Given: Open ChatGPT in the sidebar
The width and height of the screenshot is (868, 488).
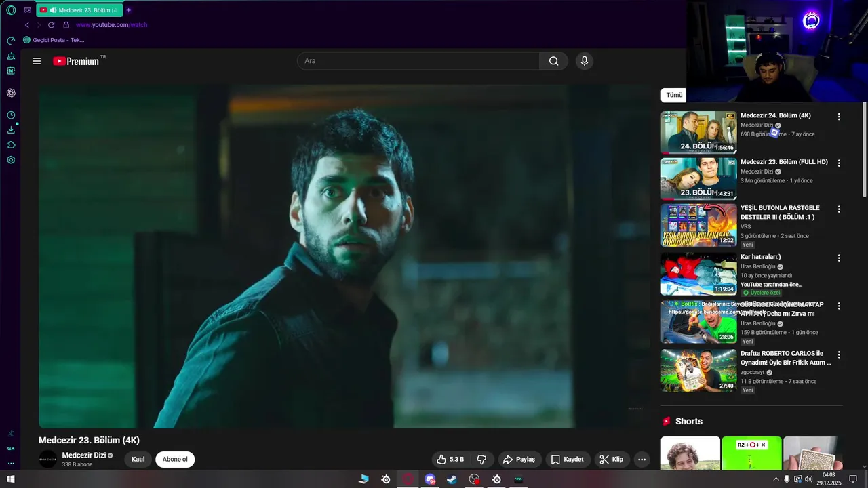Looking at the screenshot, I should 11,93.
